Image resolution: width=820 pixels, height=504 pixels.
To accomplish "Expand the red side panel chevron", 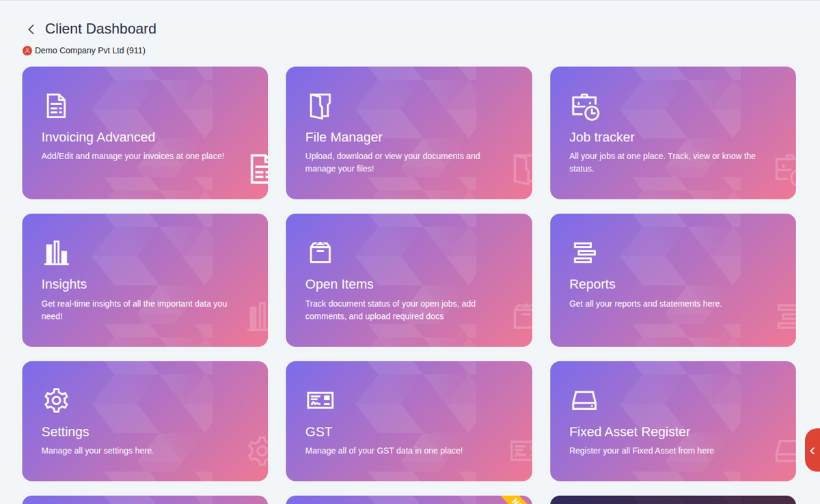I will click(812, 451).
